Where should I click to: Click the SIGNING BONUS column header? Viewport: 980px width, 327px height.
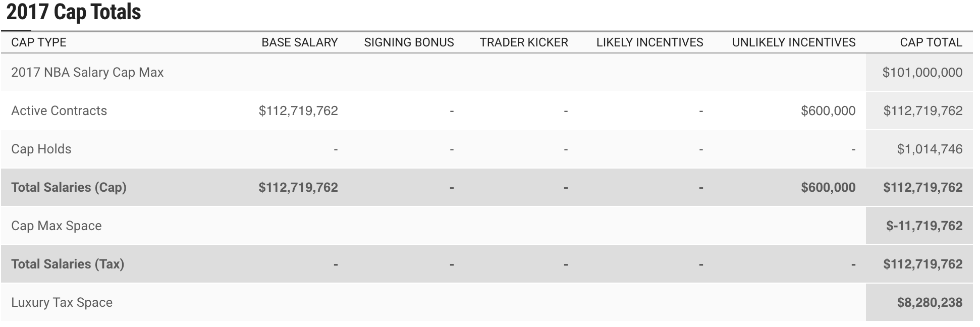pos(409,42)
